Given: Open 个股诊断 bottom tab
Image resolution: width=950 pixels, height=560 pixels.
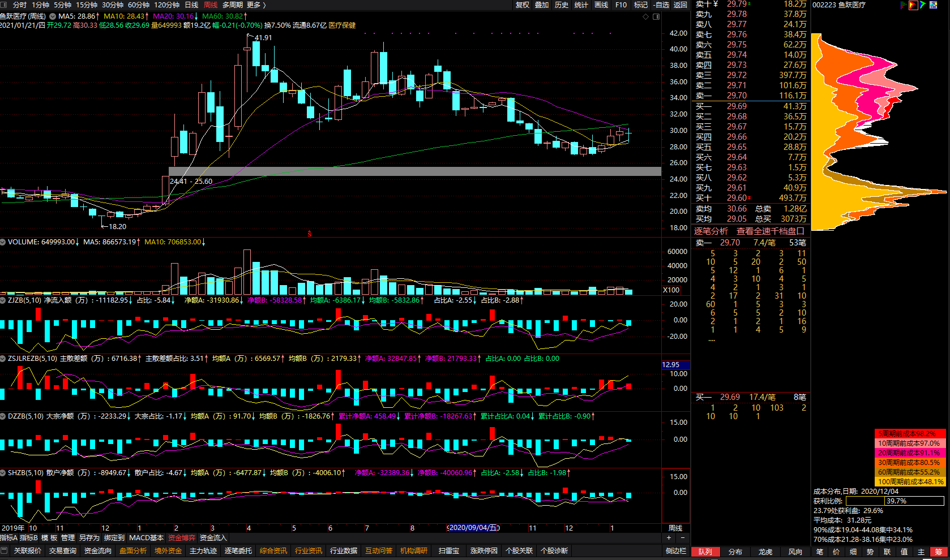Looking at the screenshot, I should (554, 551).
